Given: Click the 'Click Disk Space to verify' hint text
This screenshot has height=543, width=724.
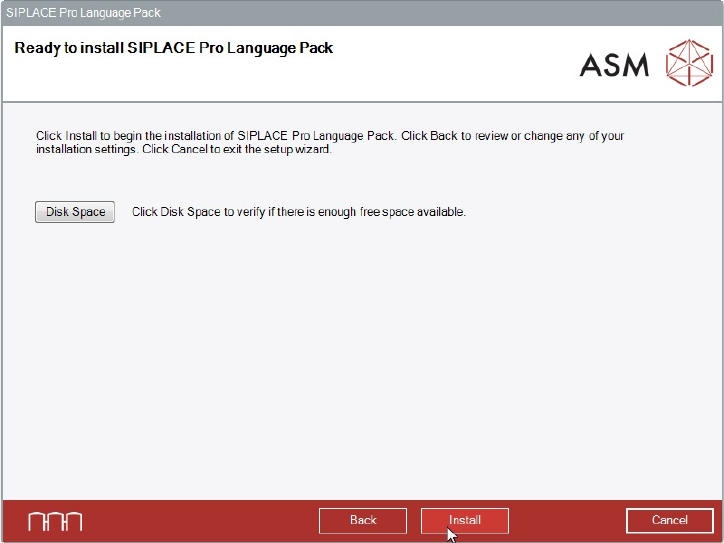Looking at the screenshot, I should coord(299,212).
